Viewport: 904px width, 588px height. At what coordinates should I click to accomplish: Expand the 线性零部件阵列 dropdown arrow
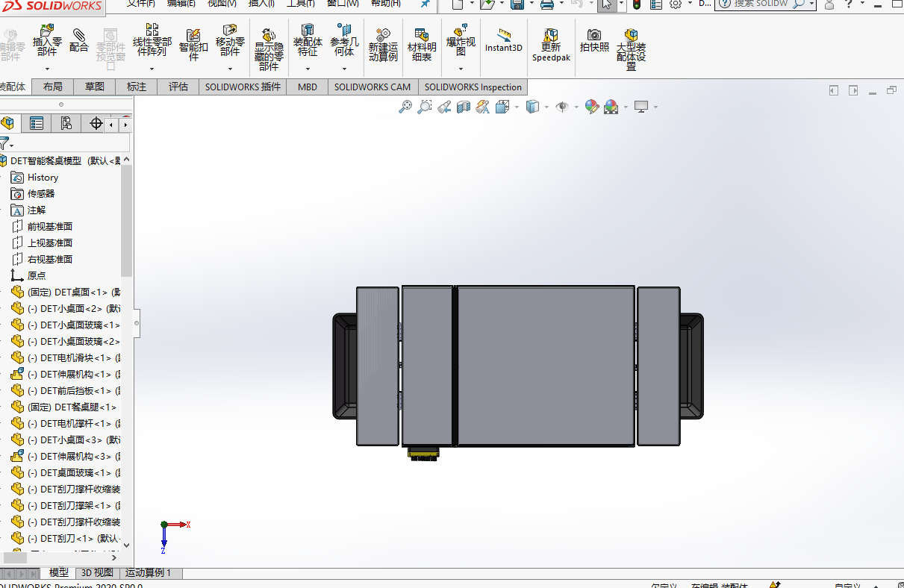tap(152, 69)
